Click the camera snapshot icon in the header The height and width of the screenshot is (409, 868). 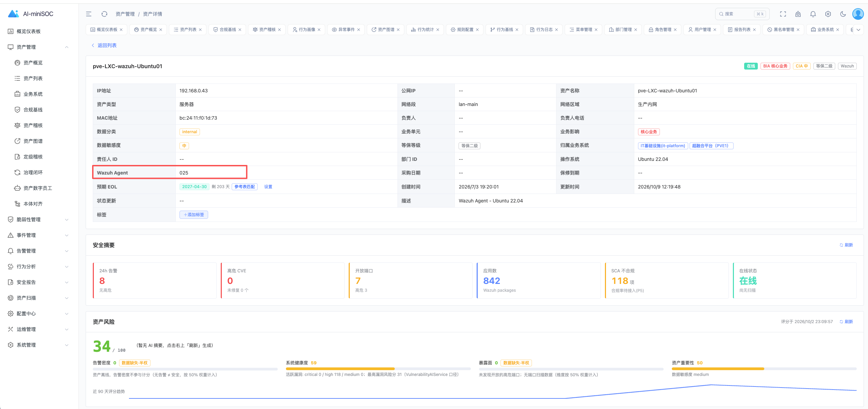(x=798, y=14)
